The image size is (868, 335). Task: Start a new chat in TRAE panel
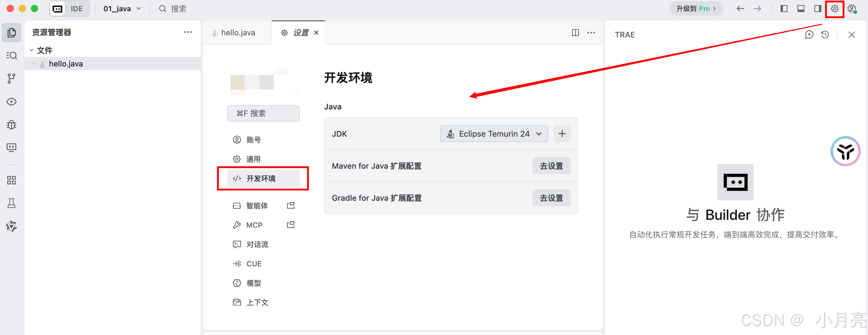(809, 35)
